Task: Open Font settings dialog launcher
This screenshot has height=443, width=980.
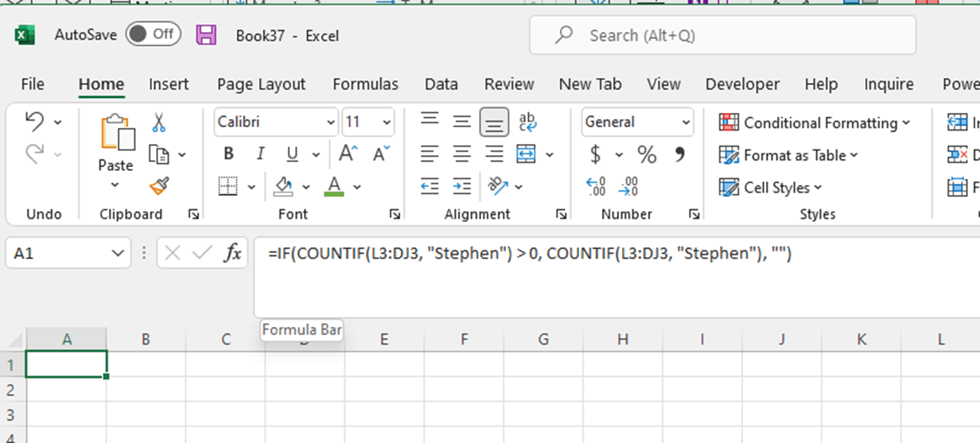Action: point(395,214)
